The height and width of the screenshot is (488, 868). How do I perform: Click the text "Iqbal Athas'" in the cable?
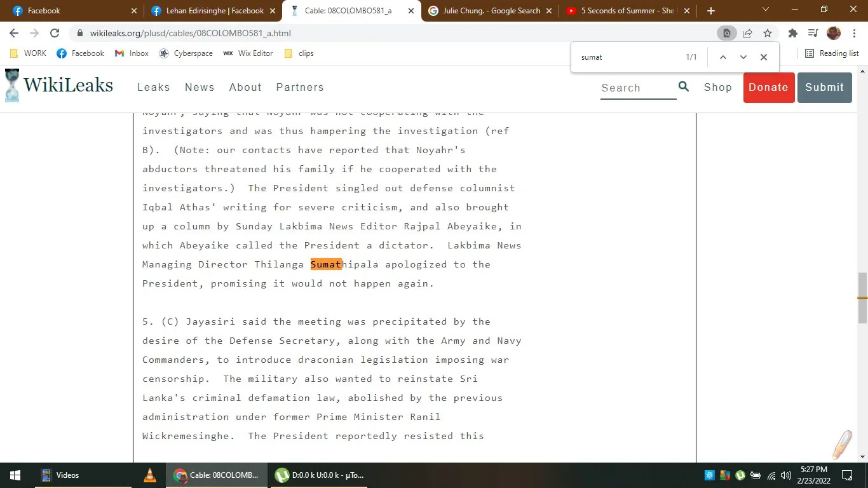(180, 207)
